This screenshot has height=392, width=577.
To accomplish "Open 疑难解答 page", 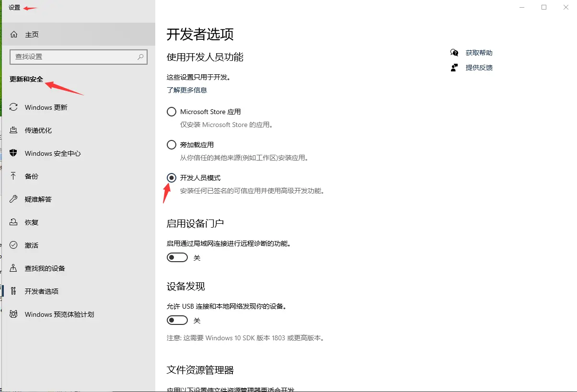I will tap(79, 199).
